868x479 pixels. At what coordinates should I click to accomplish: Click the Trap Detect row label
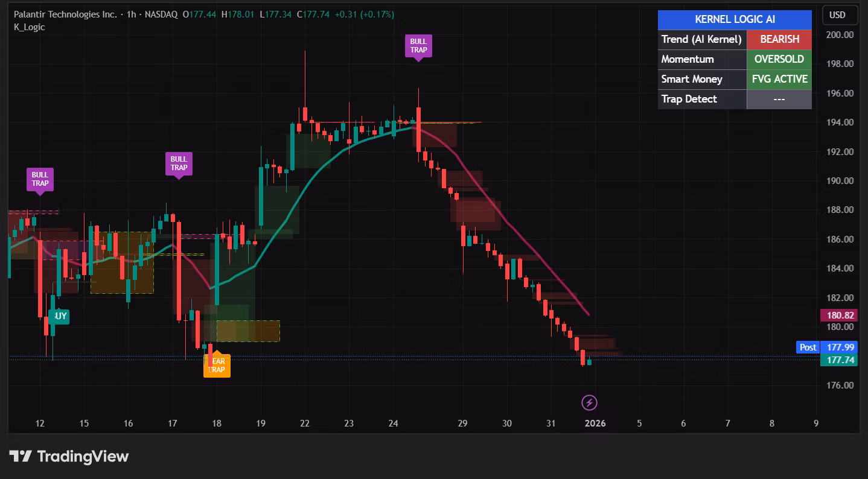pyautogui.click(x=689, y=99)
